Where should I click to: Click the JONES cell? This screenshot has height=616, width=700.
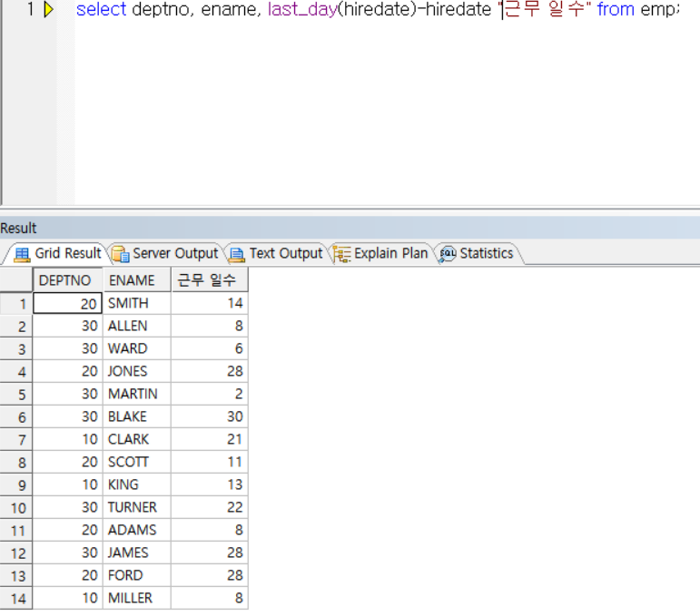(x=137, y=372)
